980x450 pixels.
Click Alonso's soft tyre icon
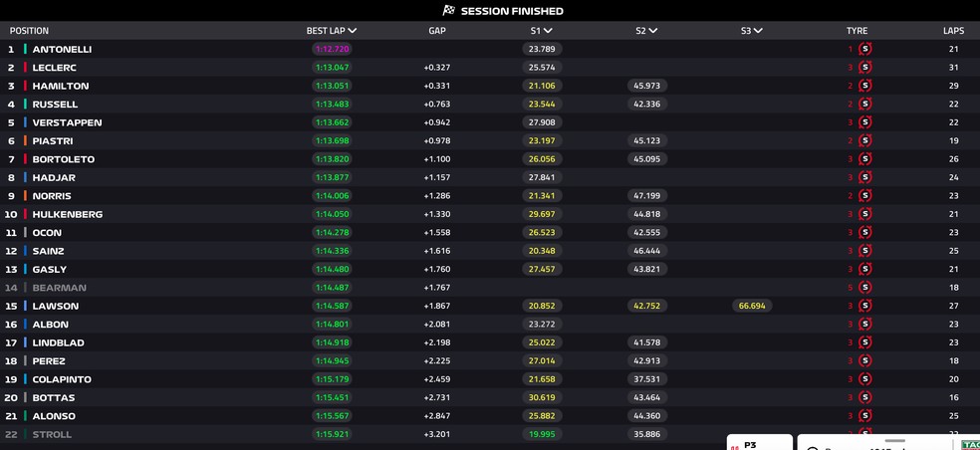click(x=865, y=416)
